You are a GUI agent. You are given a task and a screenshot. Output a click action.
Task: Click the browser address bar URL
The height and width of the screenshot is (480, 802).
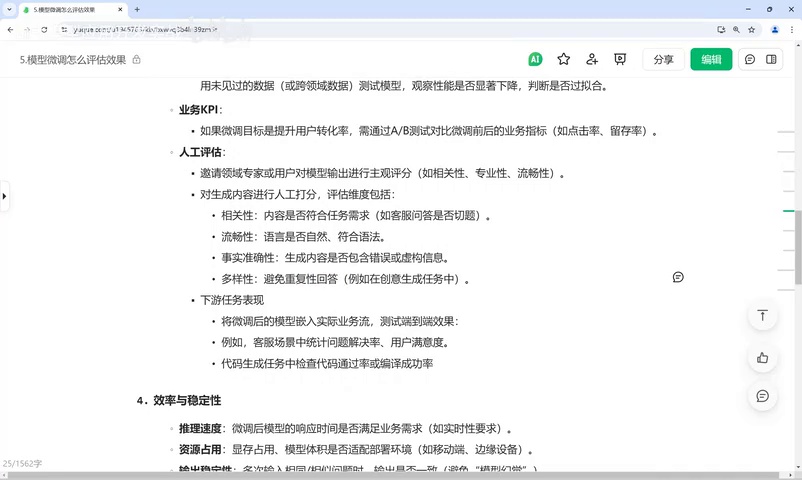coord(146,30)
